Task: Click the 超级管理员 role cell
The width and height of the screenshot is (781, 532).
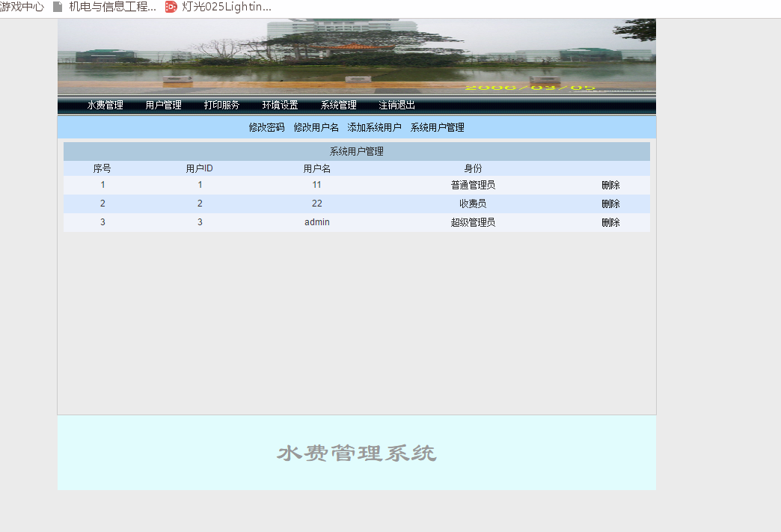Action: (x=474, y=223)
